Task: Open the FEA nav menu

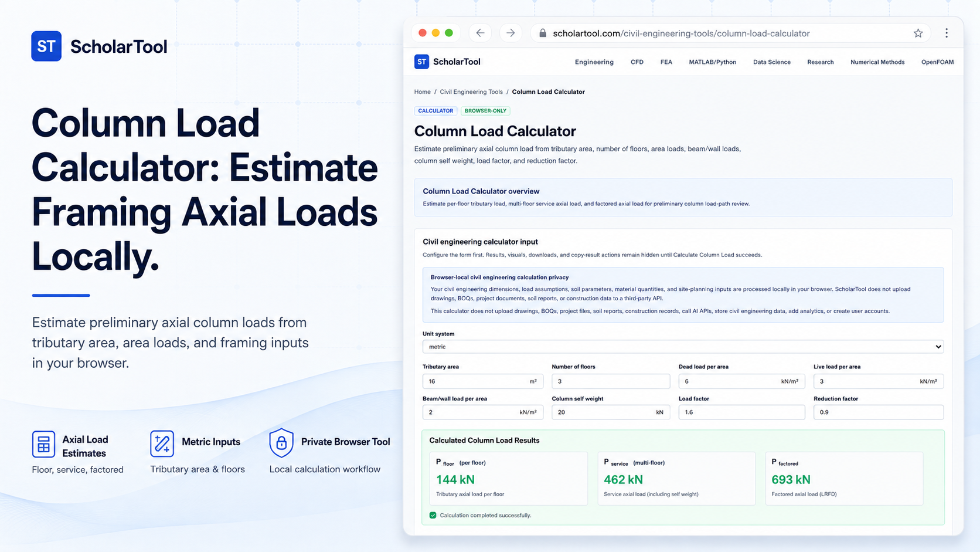Action: (x=666, y=62)
